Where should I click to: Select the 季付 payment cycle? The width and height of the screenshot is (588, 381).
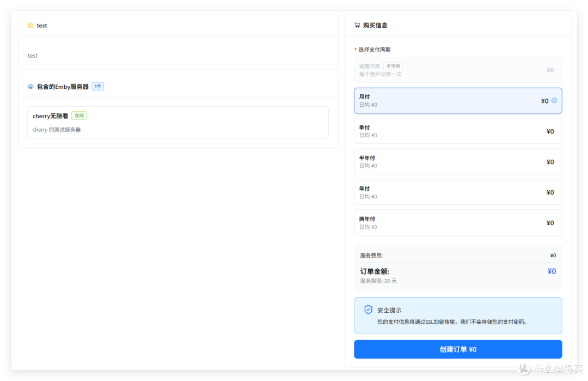point(458,131)
